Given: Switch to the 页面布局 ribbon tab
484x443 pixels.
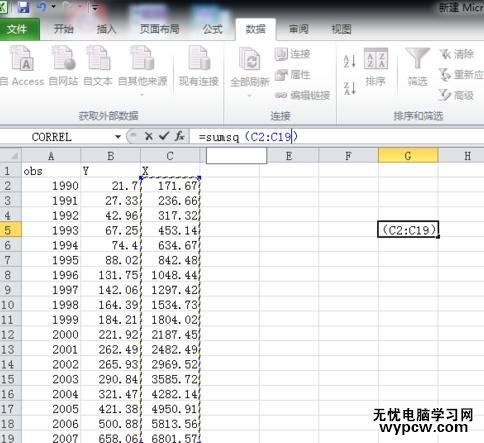Looking at the screenshot, I should (x=159, y=29).
